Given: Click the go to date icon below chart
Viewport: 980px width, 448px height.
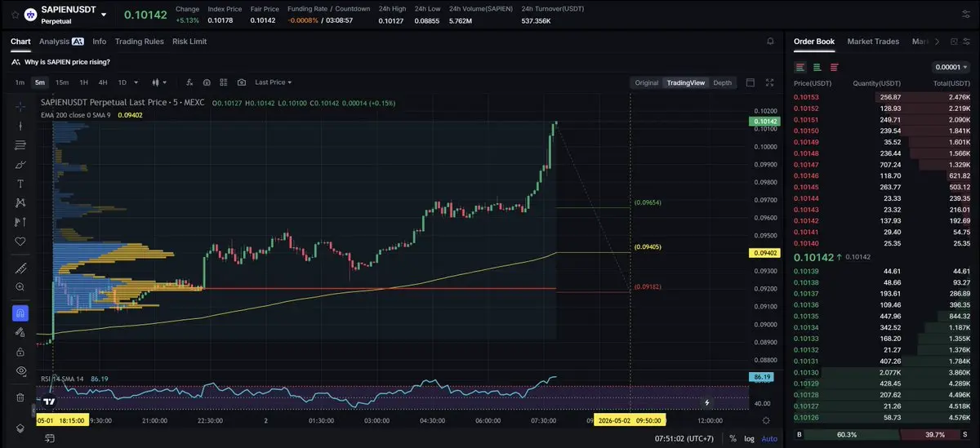Looking at the screenshot, I should [x=50, y=438].
